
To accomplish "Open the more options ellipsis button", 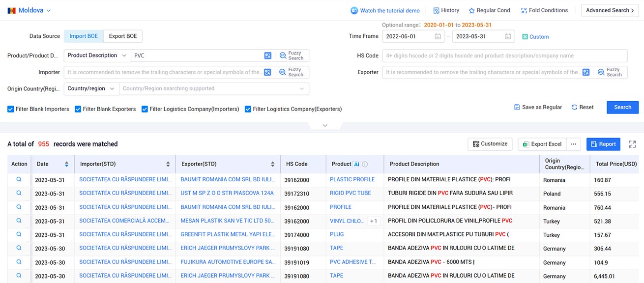I will (x=574, y=144).
